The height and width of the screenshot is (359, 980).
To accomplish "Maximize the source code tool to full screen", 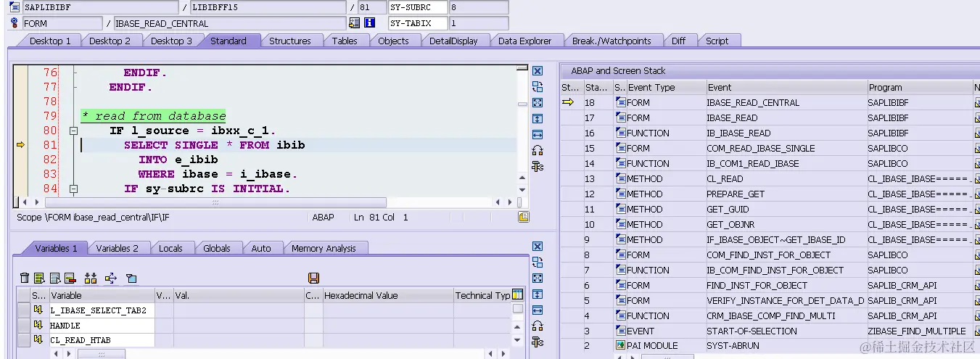I will [x=538, y=103].
